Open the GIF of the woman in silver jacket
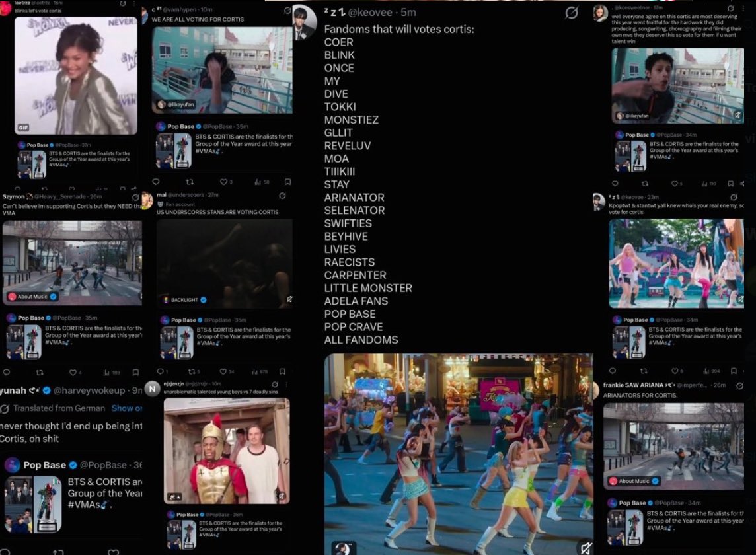 pyautogui.click(x=76, y=76)
